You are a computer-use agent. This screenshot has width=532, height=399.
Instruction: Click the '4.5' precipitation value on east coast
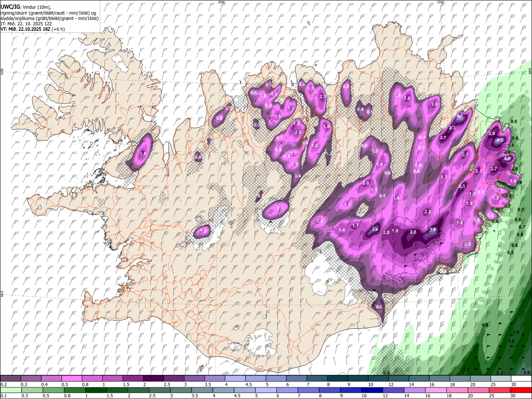[501, 141]
